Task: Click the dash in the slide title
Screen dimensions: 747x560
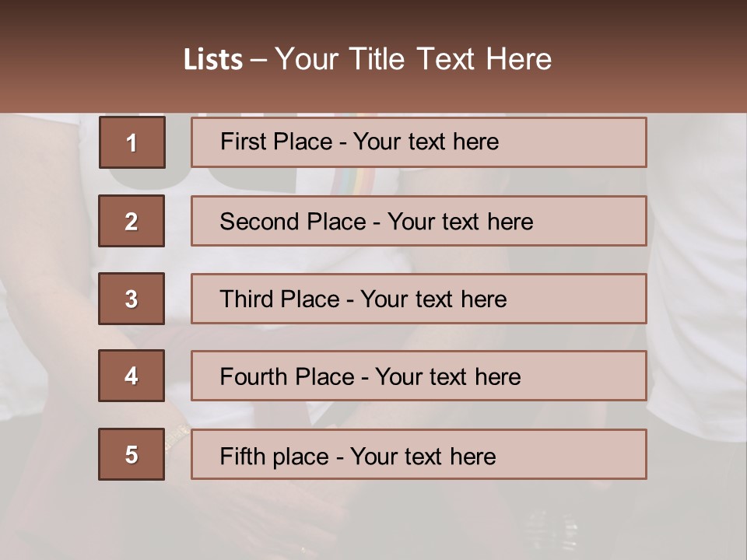Action: [258, 61]
